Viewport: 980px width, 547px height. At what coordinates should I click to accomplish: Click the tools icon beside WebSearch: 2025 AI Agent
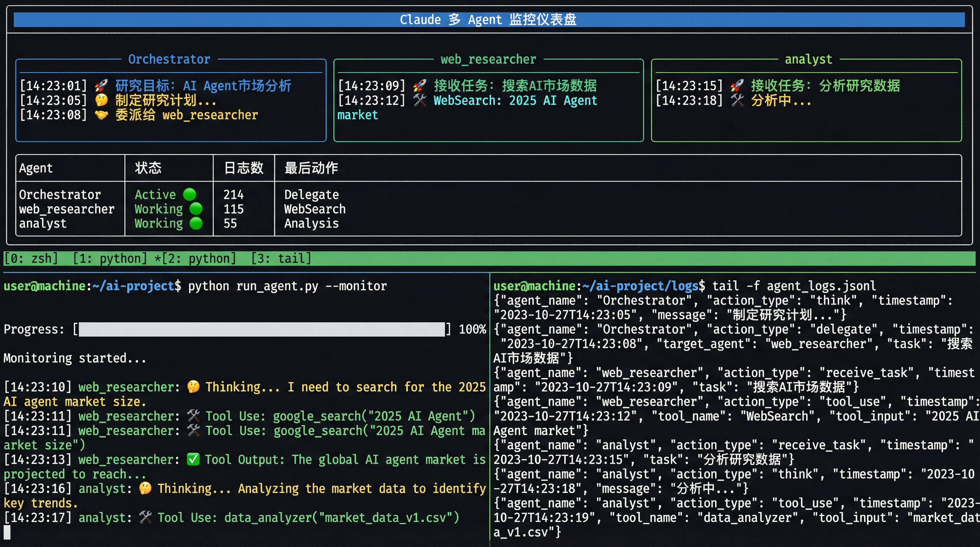click(419, 100)
